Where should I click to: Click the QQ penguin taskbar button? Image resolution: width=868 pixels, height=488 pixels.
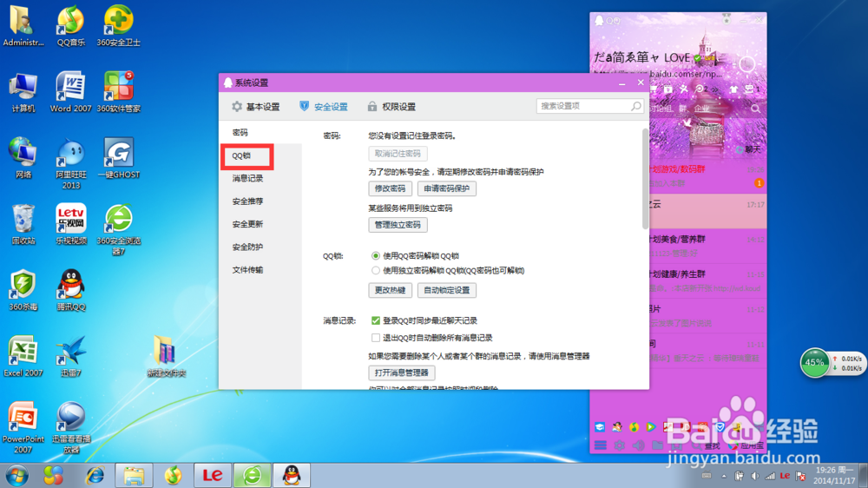point(292,475)
